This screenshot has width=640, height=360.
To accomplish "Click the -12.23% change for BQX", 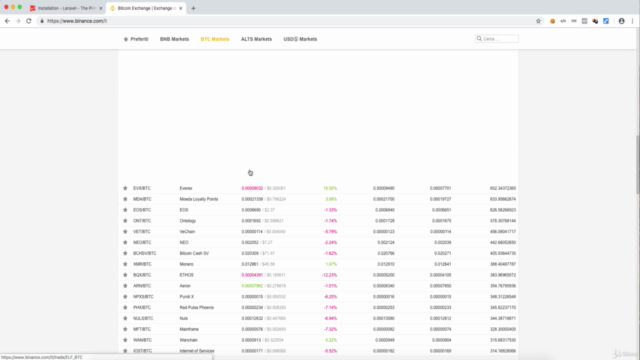I will click(x=329, y=275).
